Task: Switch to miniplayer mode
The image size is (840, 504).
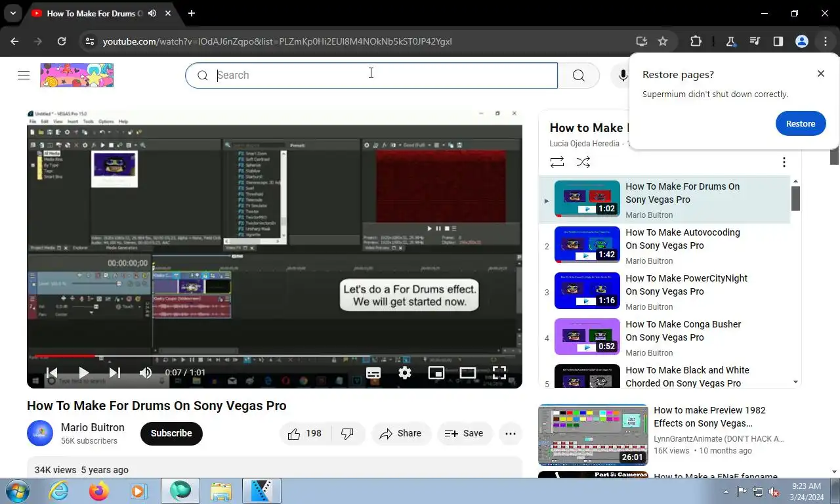Action: click(x=436, y=373)
